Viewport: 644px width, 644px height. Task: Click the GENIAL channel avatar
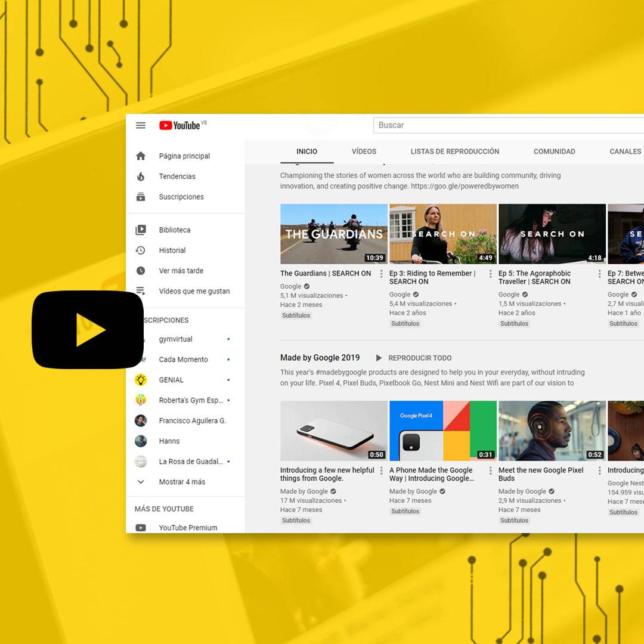tap(141, 380)
